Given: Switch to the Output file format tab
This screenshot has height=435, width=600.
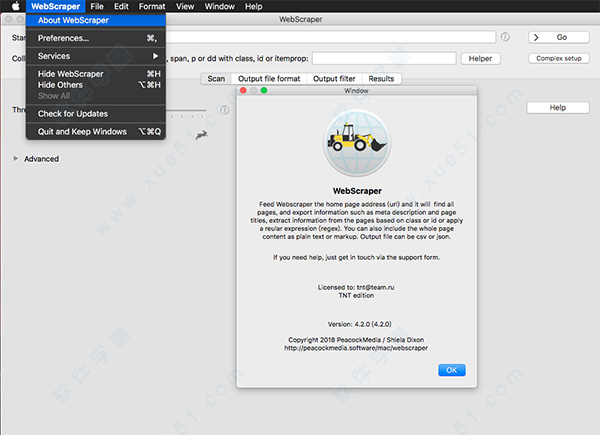Looking at the screenshot, I should pos(269,79).
